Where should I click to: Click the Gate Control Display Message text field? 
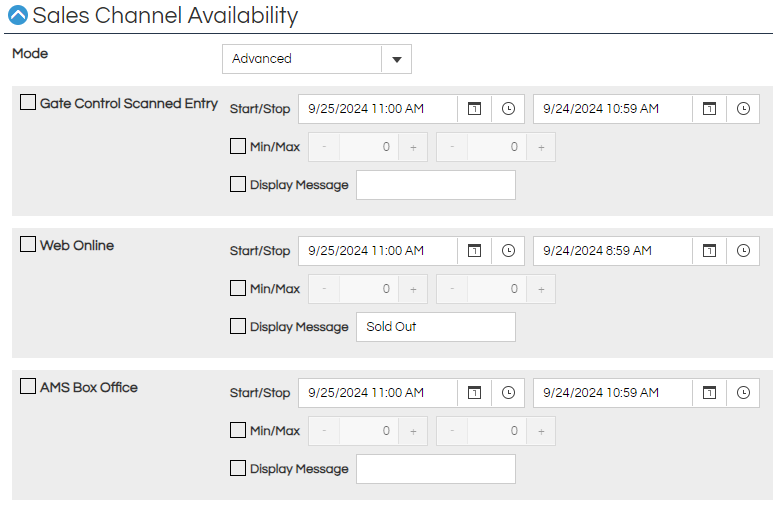pos(435,185)
